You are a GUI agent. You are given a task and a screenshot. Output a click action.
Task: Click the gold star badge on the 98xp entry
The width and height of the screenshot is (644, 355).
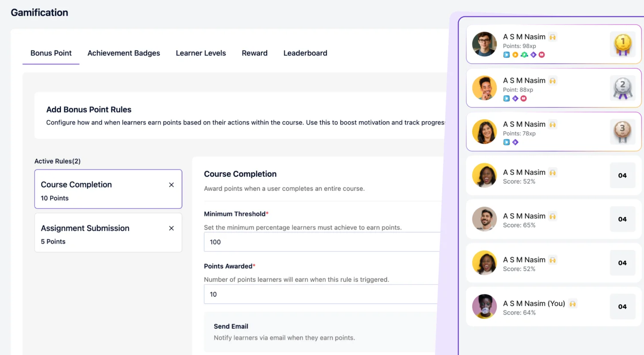point(516,55)
